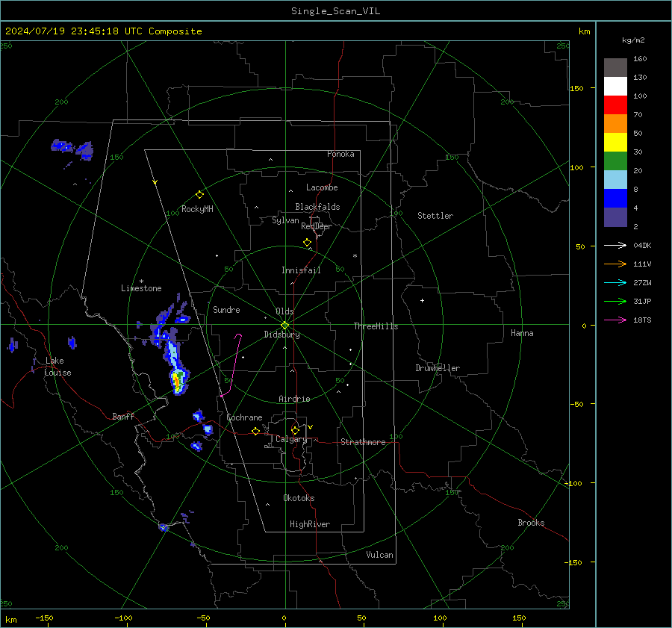Click the white 100-130 legend swatch
Viewport: 672px width, 628px height.
tap(615, 87)
